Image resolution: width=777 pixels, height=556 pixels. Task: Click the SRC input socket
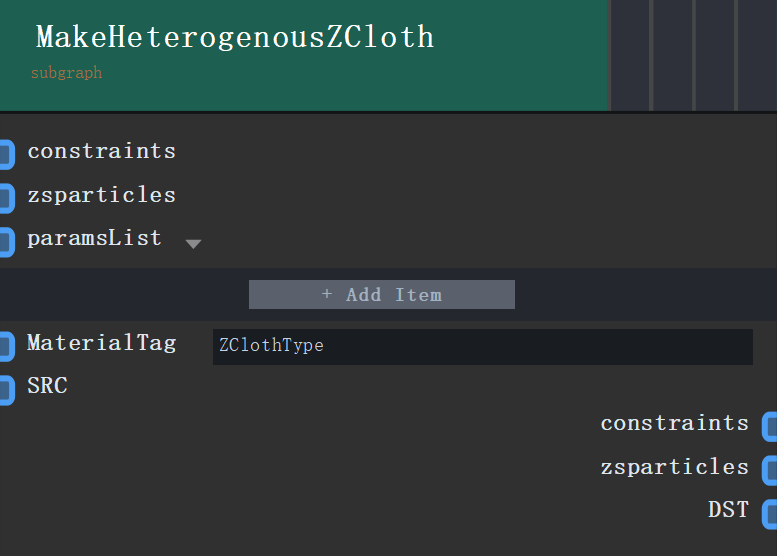coord(7,390)
